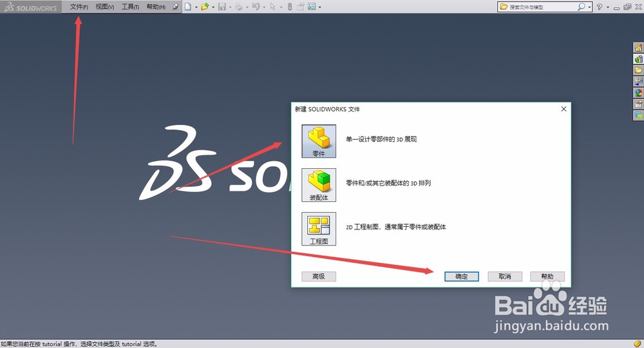Expand the Select tool dropdown arrow
This screenshot has width=644, height=348.
pyautogui.click(x=281, y=7)
